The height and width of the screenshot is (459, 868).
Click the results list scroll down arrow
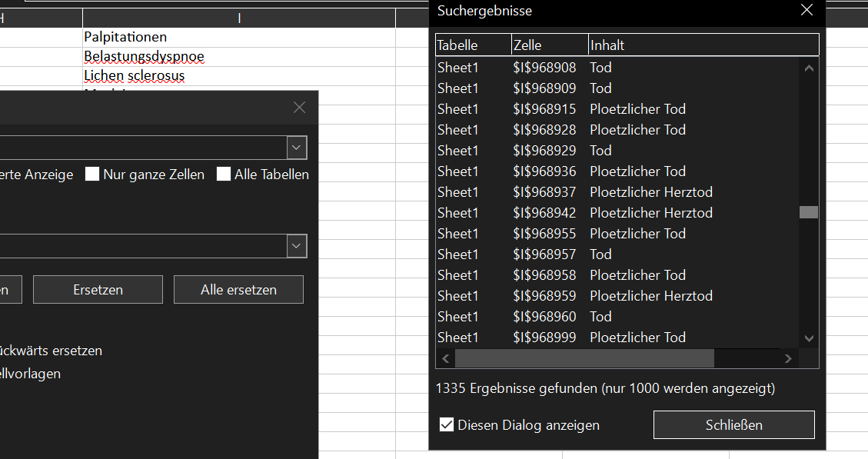click(x=809, y=338)
